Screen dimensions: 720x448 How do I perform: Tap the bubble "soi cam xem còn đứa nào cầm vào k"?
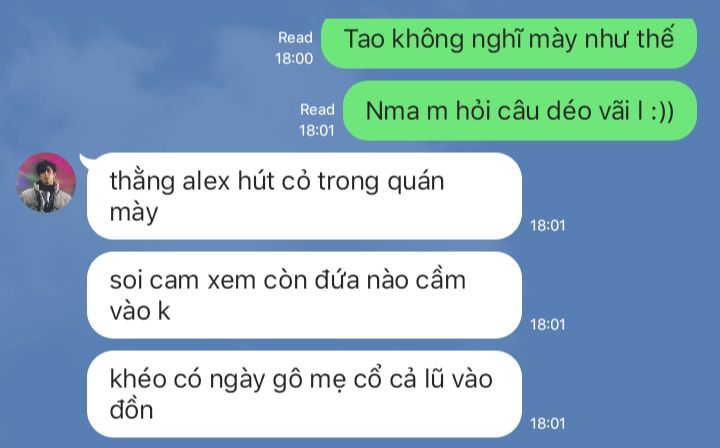click(304, 295)
